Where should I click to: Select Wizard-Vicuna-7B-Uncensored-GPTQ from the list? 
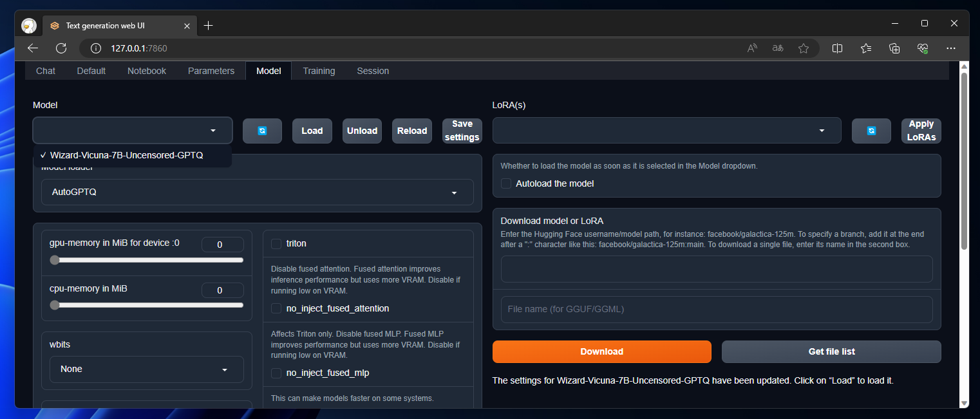pyautogui.click(x=133, y=155)
